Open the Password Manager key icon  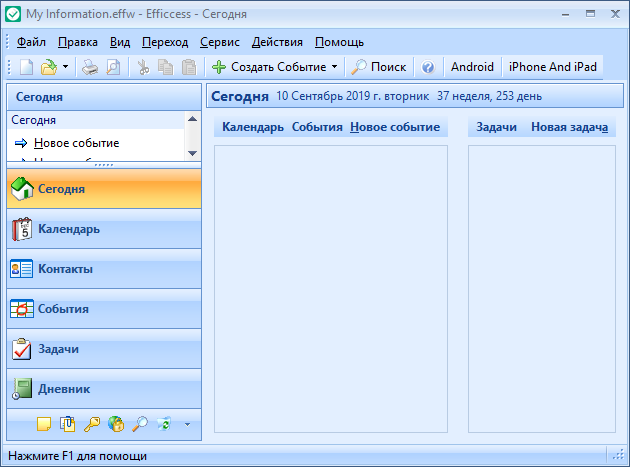click(x=91, y=424)
